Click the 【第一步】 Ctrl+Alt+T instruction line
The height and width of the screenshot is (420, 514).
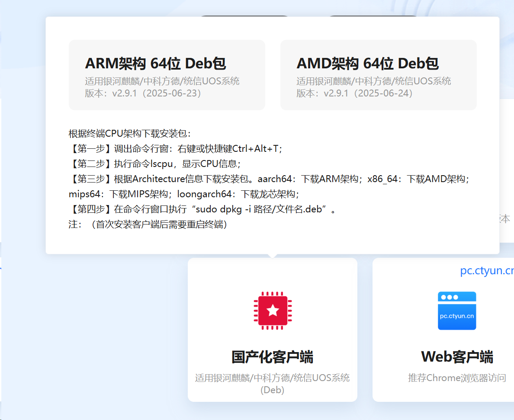[x=175, y=149]
